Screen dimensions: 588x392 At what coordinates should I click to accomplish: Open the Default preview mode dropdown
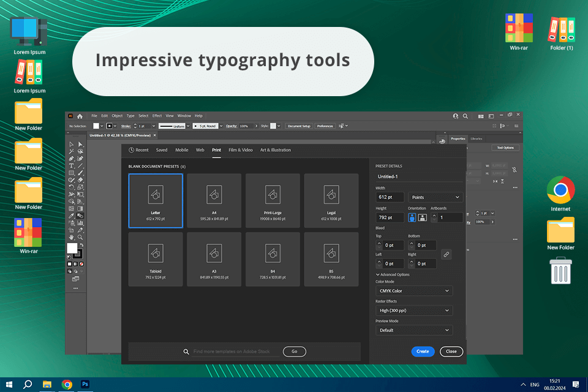point(414,330)
